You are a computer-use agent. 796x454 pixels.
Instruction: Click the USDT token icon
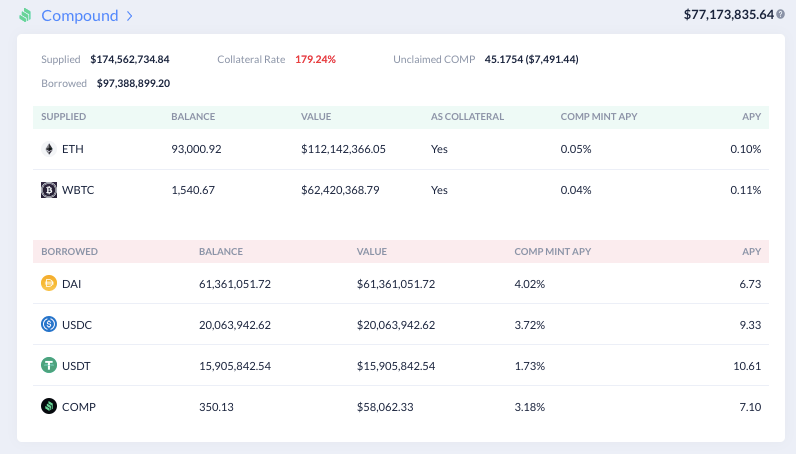(x=49, y=365)
